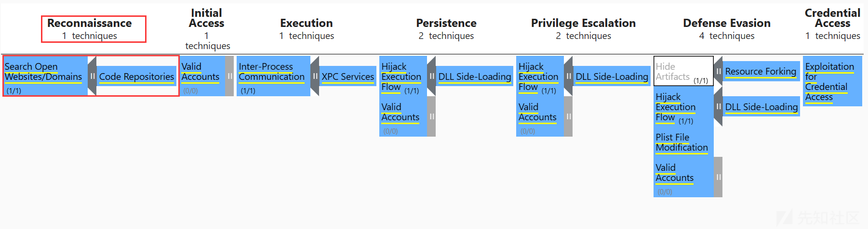Image resolution: width=868 pixels, height=229 pixels.
Task: Select DLL Side-Loading under Defense Evasion
Action: click(x=761, y=107)
